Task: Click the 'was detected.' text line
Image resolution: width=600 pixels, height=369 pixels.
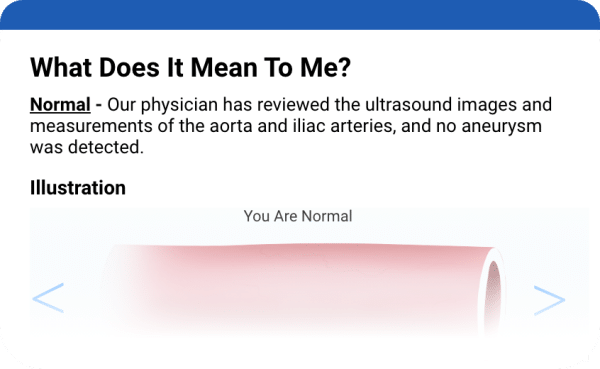Action: point(87,147)
